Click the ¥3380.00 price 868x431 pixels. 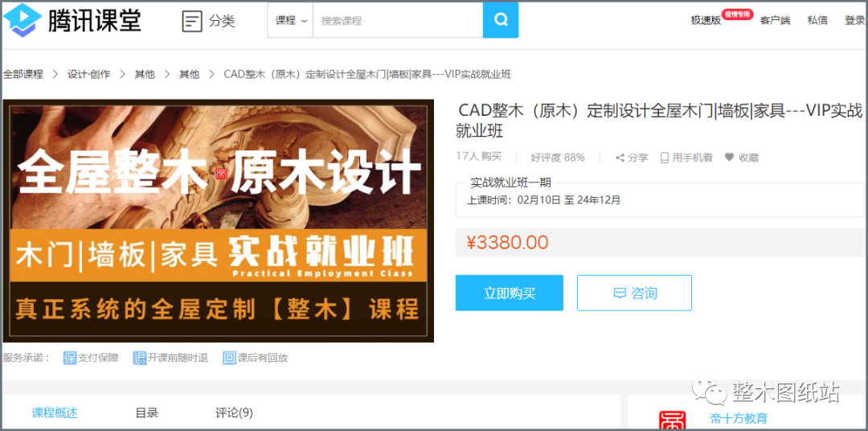pyautogui.click(x=507, y=242)
